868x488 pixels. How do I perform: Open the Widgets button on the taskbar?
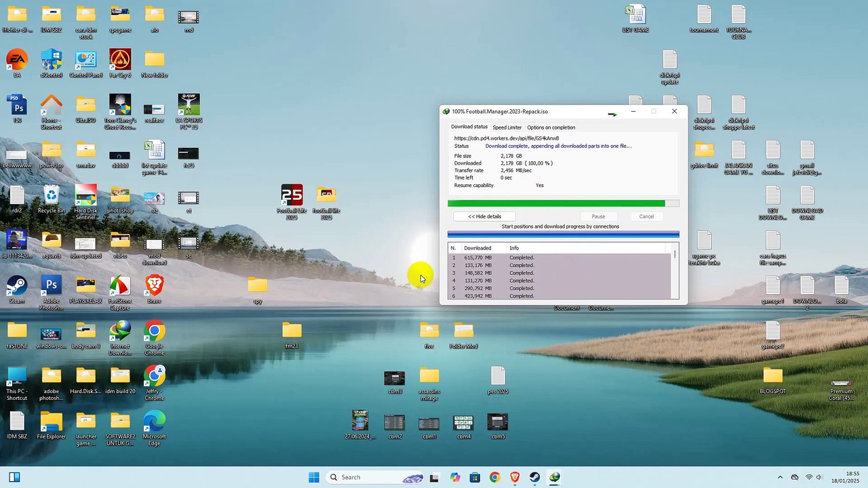pyautogui.click(x=14, y=477)
